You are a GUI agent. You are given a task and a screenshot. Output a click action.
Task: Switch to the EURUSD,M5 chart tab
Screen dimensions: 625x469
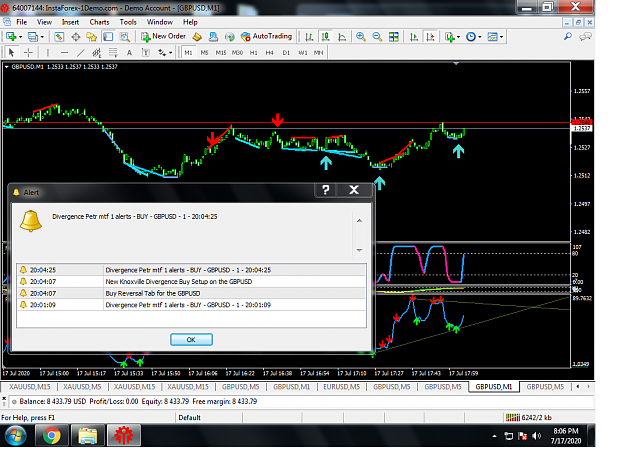[342, 387]
